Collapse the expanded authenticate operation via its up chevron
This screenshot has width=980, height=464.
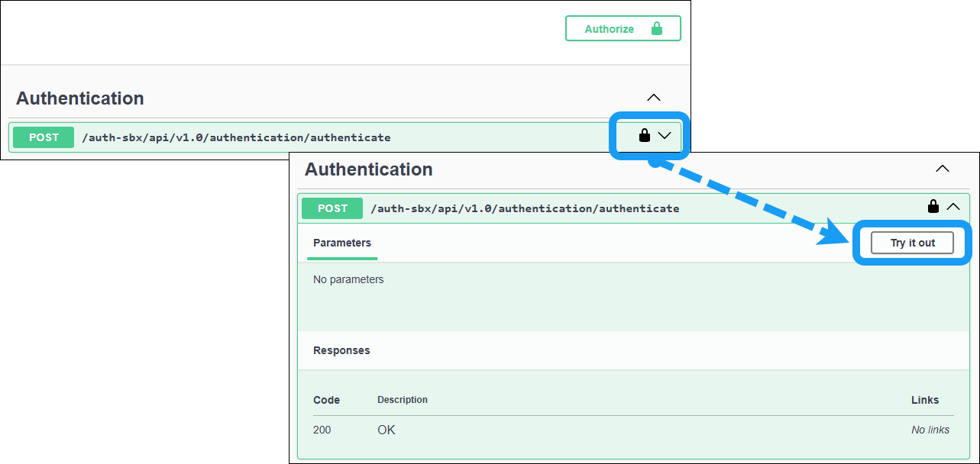(x=953, y=207)
